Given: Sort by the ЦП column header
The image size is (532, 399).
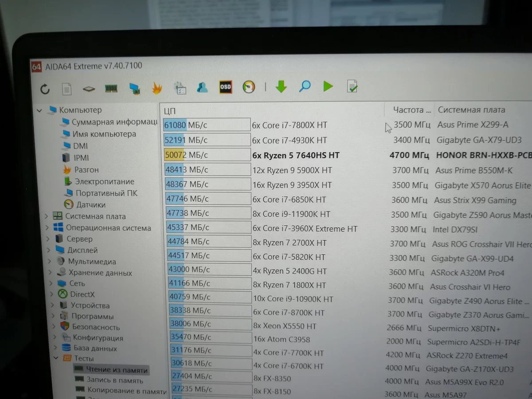Looking at the screenshot, I should click(x=170, y=111).
